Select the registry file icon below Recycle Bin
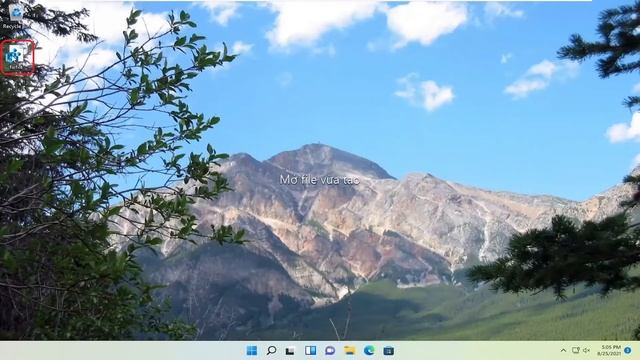This screenshot has width=640, height=360. (x=16, y=57)
